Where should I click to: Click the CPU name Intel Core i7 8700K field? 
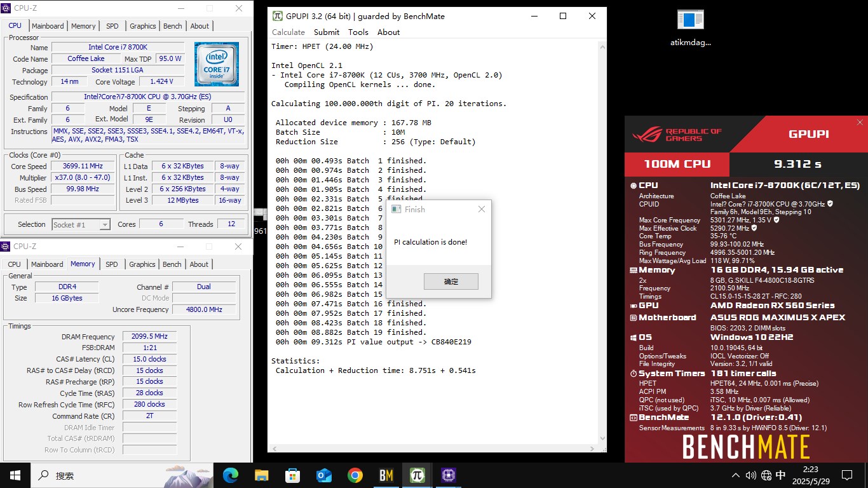[118, 47]
